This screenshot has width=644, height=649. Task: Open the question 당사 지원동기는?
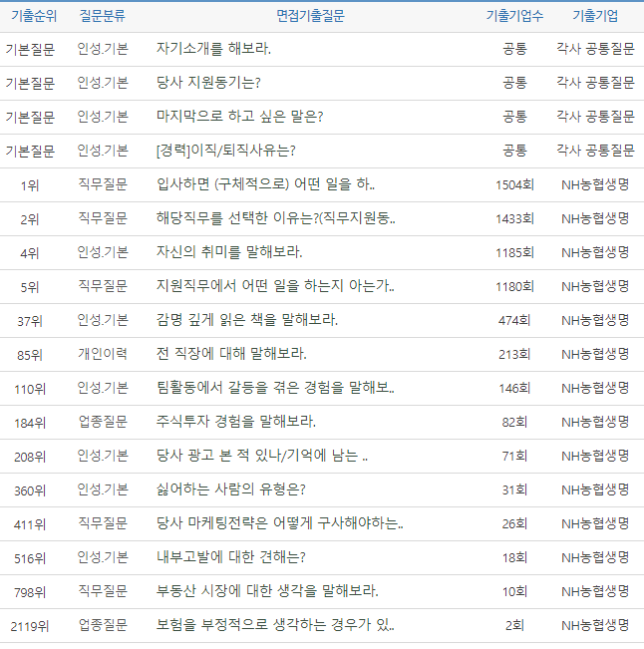208,83
